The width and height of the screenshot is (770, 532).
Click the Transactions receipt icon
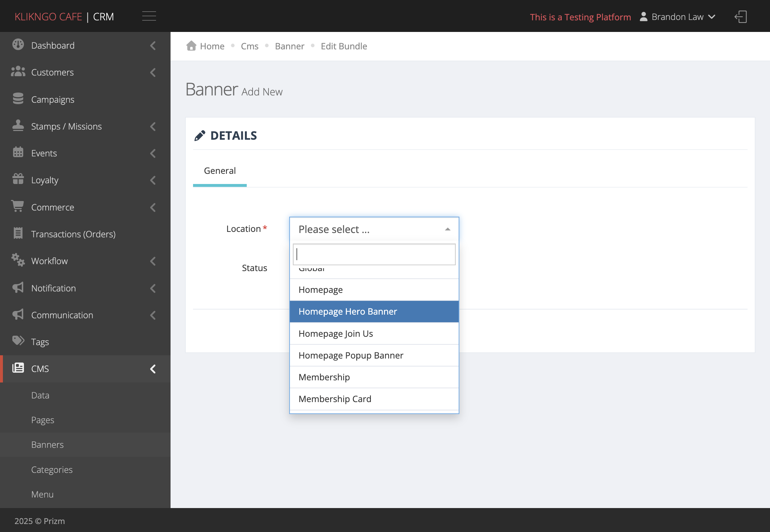(18, 233)
